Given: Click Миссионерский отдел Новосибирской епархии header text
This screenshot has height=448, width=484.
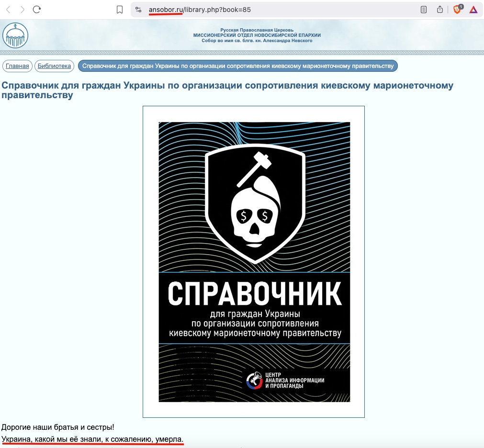Looking at the screenshot, I should 257,35.
